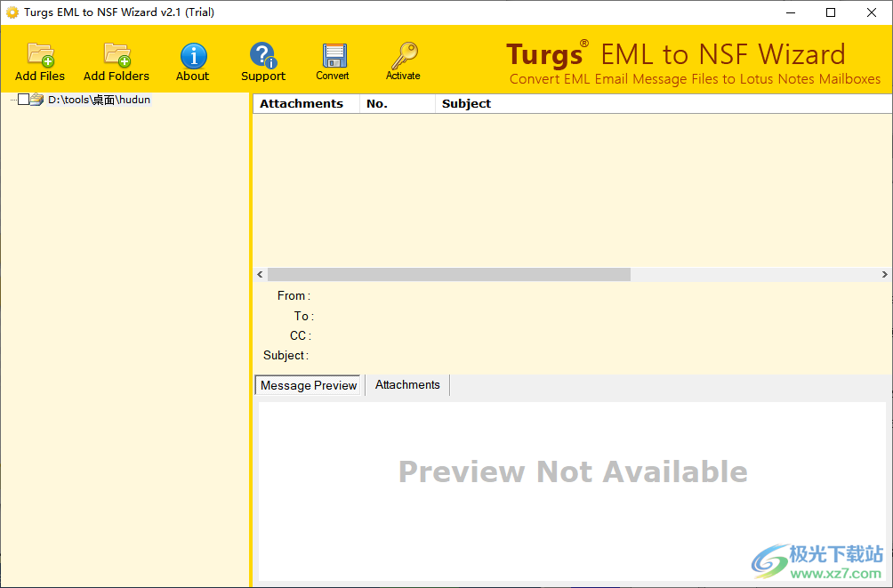
Task: Open the Add Folders tool
Action: [116, 60]
